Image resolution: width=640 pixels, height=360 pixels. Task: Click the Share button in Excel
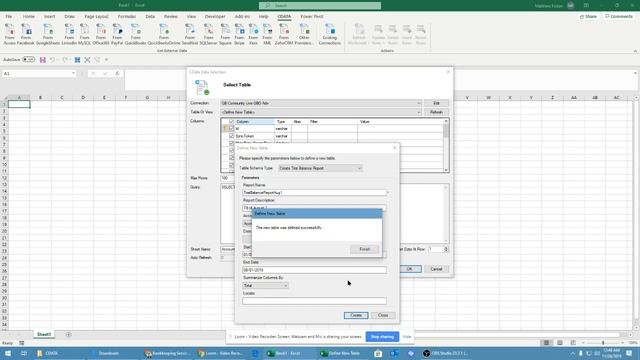click(x=588, y=17)
